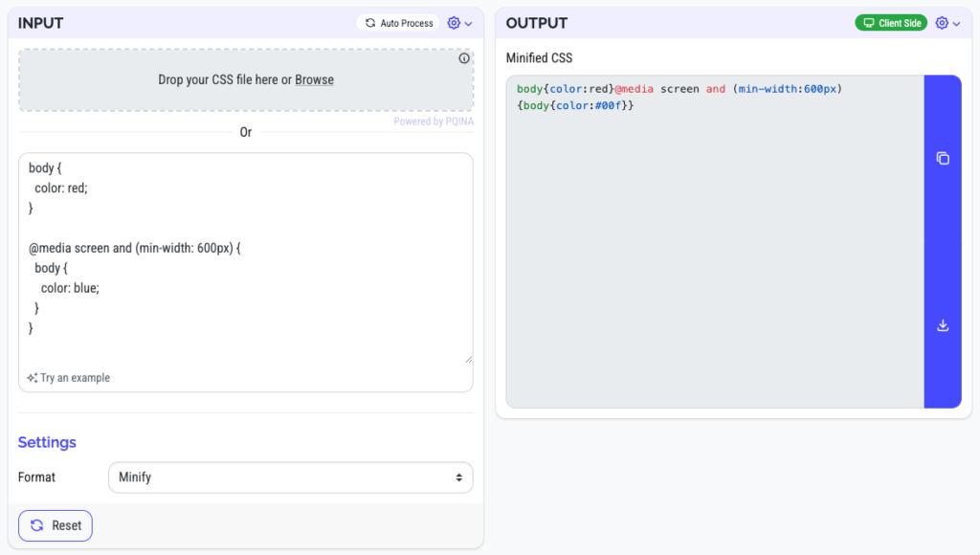
Task: Click the Client Side badge
Action: tap(891, 23)
